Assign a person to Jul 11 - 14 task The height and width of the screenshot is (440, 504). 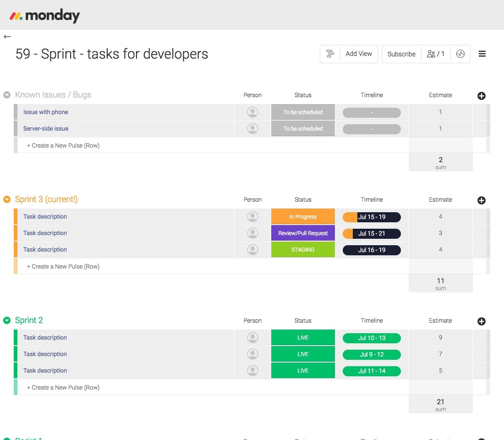point(252,370)
